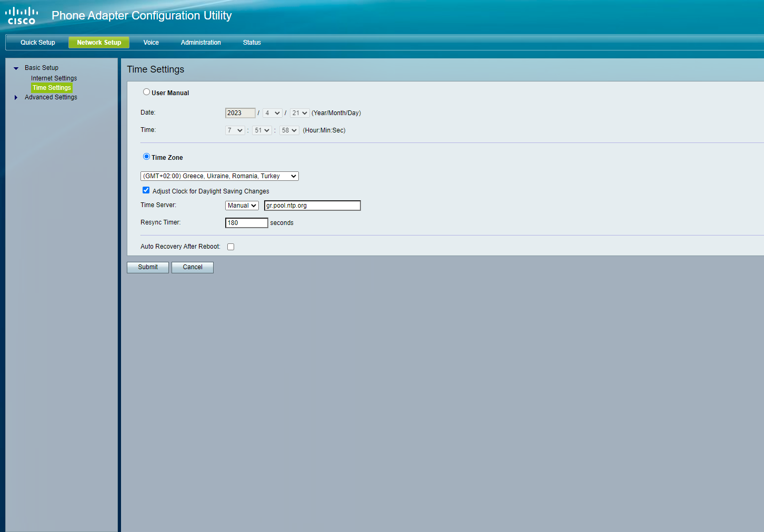Open the Time Server Manual dropdown
This screenshot has height=532, width=764.
pyautogui.click(x=242, y=206)
